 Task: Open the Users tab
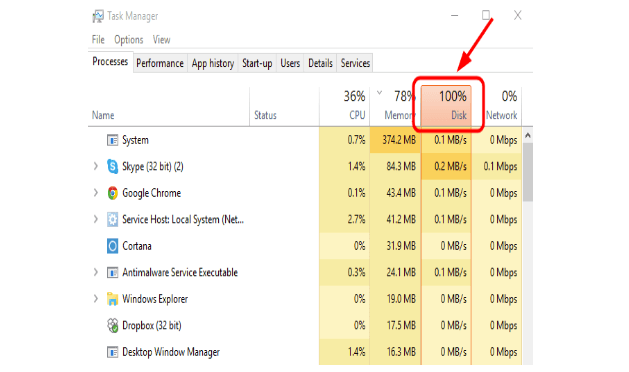(x=290, y=63)
